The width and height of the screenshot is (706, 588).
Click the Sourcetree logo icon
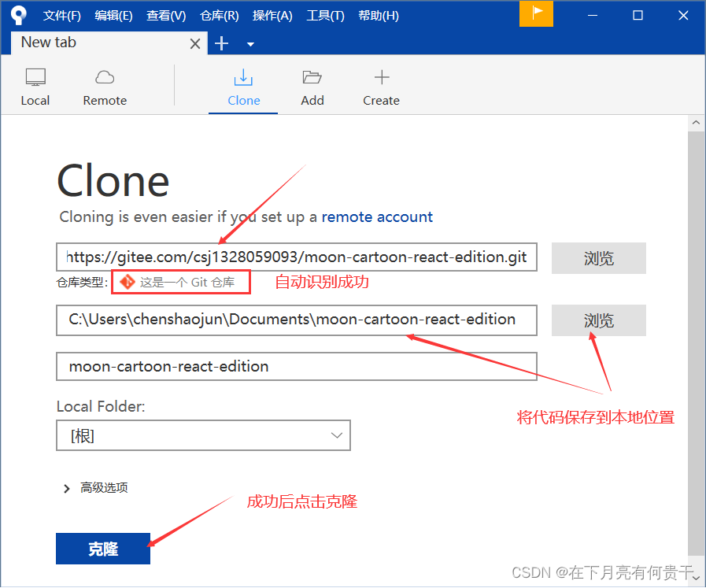click(18, 15)
